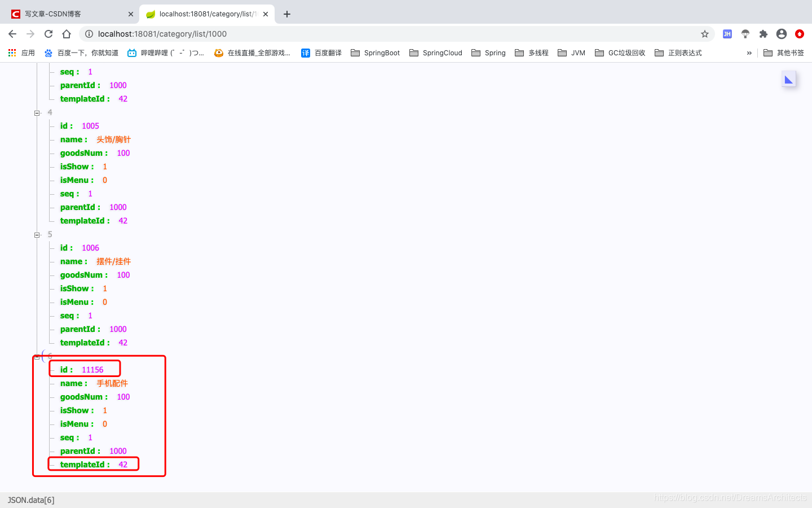Select name value 手机配件
This screenshot has height=508, width=812.
pos(112,383)
